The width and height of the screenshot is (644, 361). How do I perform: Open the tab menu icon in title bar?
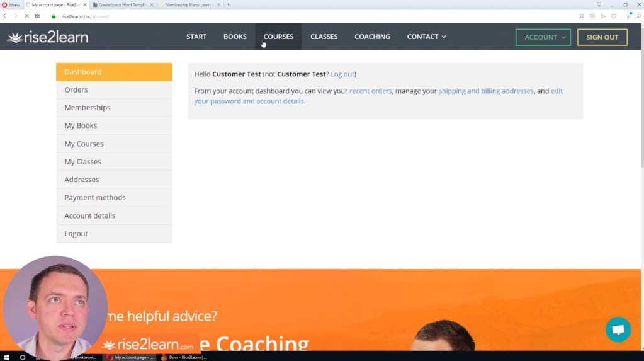(x=599, y=4)
